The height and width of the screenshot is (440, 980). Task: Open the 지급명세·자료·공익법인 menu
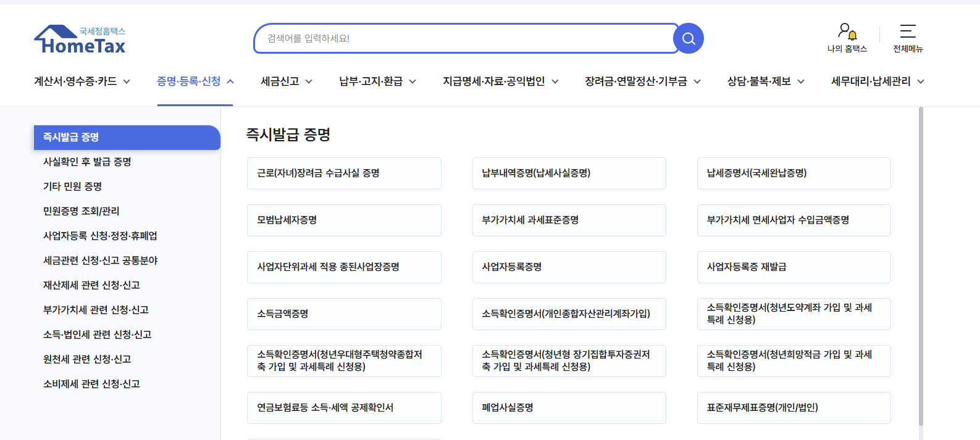(x=494, y=81)
